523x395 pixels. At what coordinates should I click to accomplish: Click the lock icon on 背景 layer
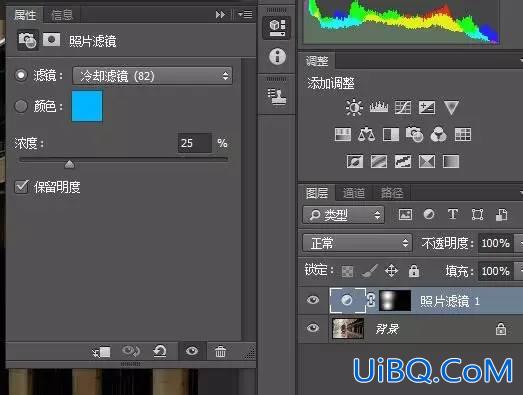[500, 329]
